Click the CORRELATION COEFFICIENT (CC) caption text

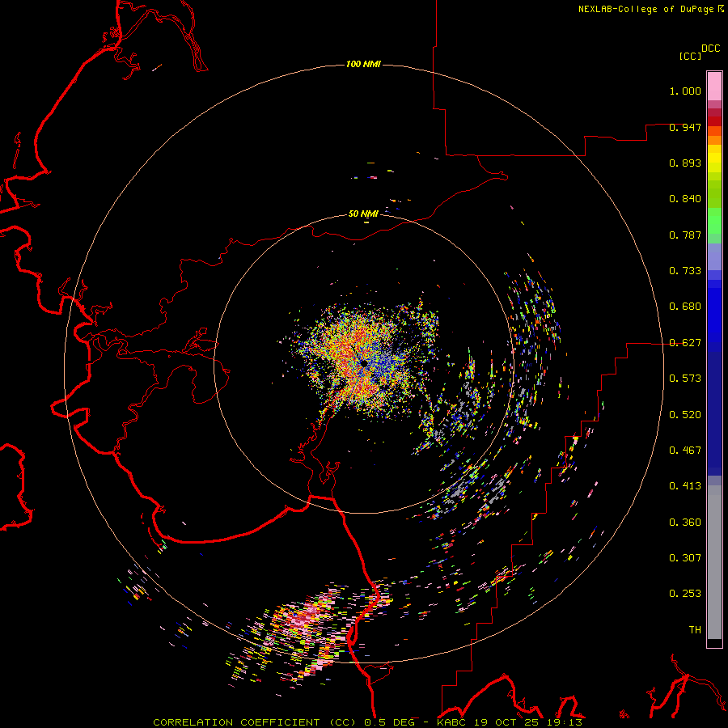256,722
